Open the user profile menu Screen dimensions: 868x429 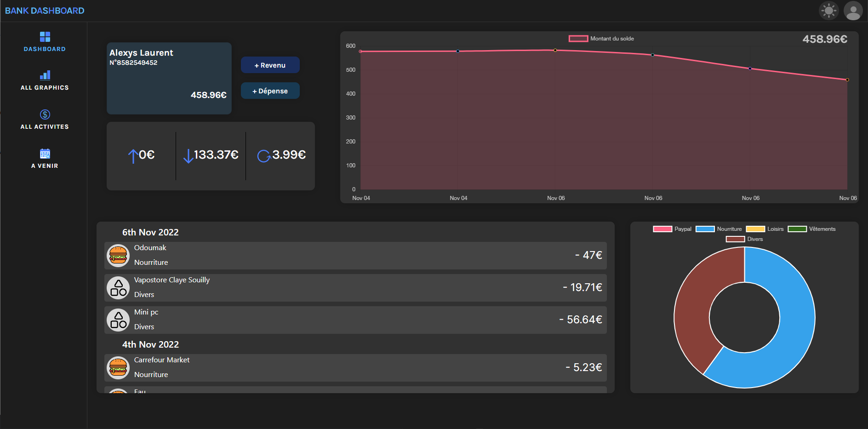[853, 11]
